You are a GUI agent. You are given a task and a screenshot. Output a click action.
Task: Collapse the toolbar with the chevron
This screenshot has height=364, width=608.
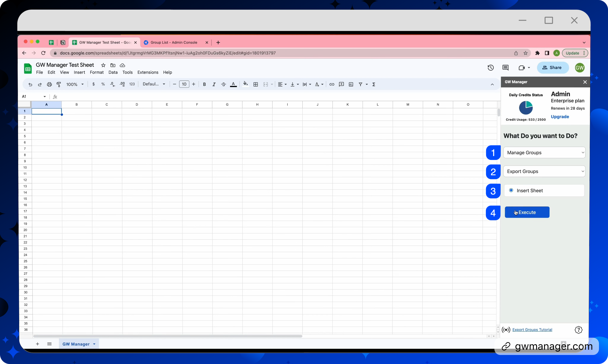point(492,84)
